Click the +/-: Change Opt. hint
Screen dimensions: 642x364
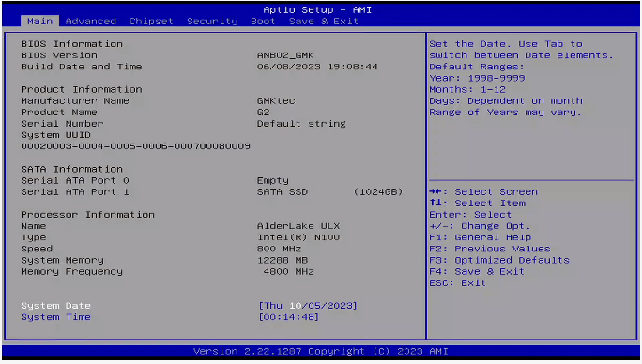click(480, 226)
